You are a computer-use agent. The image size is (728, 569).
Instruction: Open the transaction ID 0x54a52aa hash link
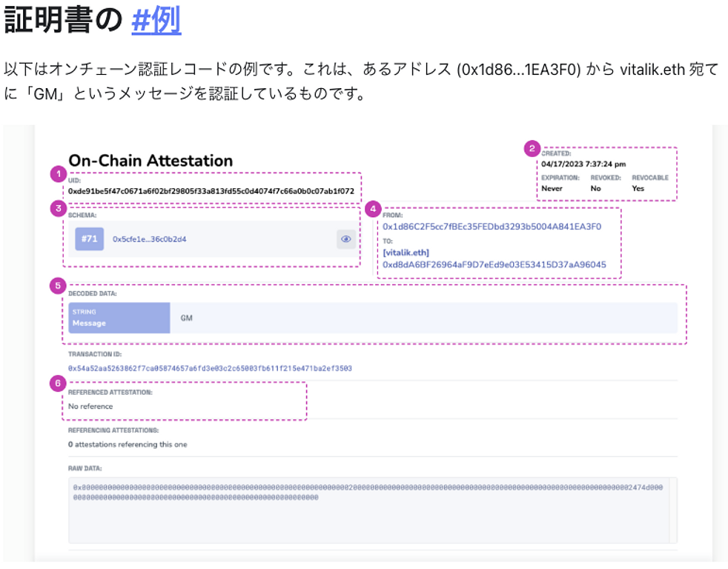[210, 368]
